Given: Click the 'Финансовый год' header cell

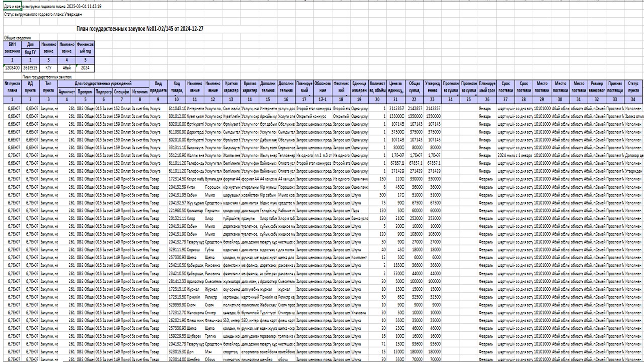Looking at the screenshot, I should coord(85,48).
